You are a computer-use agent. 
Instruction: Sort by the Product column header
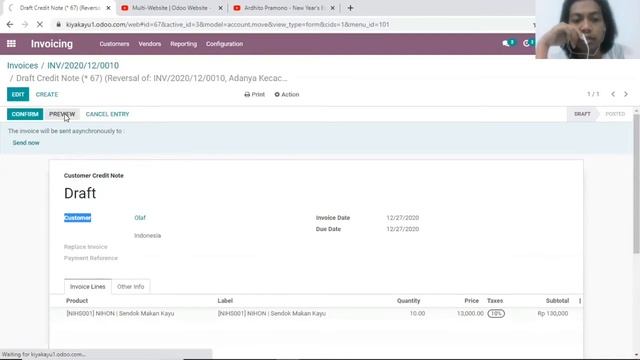pyautogui.click(x=77, y=301)
